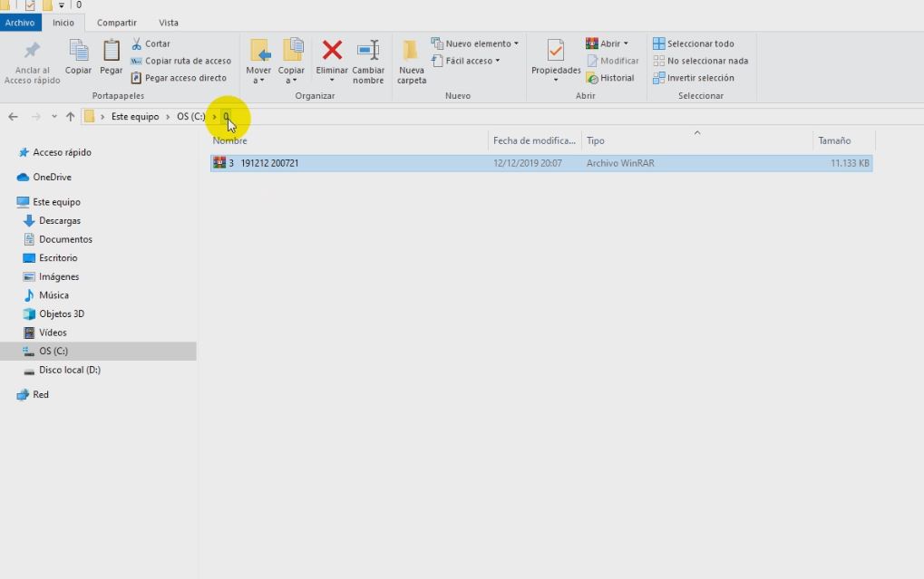
Task: Open the Archivo menu
Action: coord(19,23)
